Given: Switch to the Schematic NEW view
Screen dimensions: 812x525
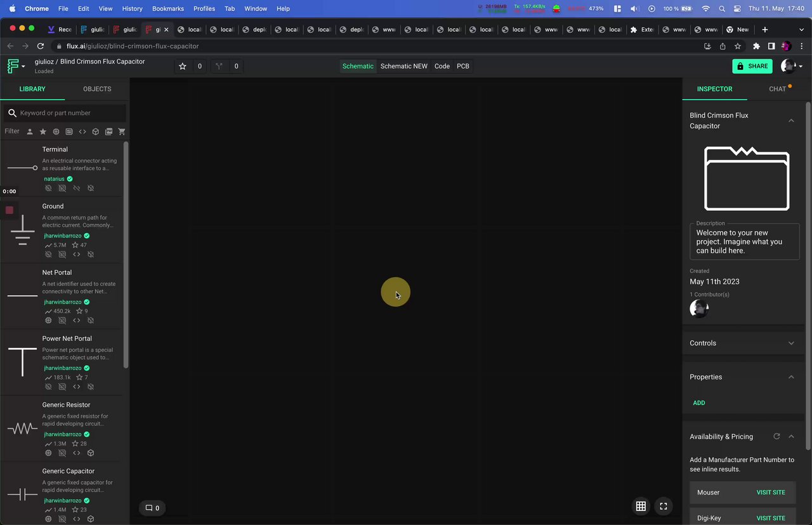Looking at the screenshot, I should (x=404, y=66).
